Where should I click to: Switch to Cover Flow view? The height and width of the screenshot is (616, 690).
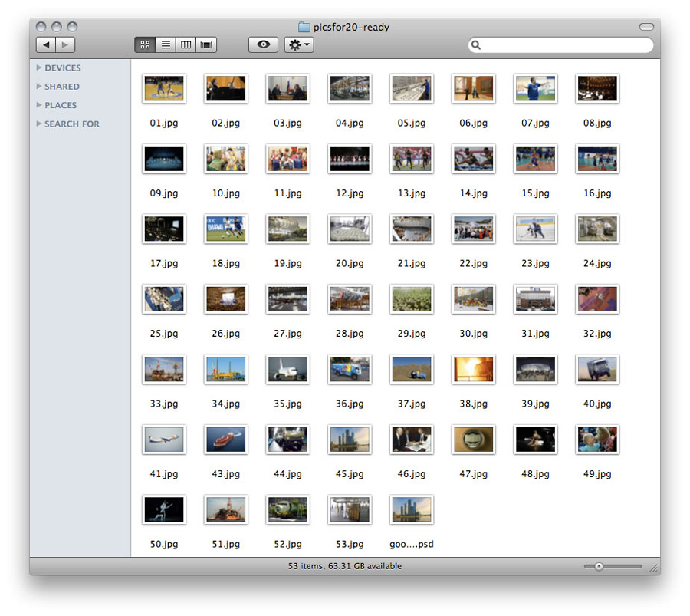point(206,45)
